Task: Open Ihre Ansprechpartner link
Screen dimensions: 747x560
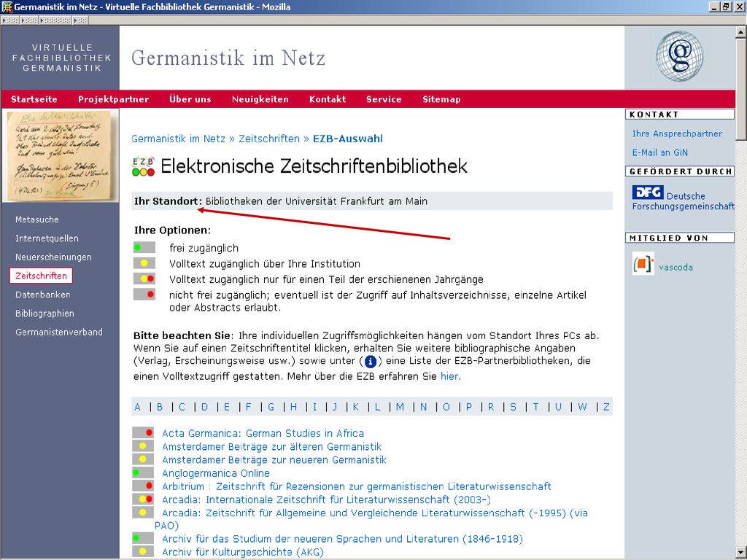Action: coord(677,134)
